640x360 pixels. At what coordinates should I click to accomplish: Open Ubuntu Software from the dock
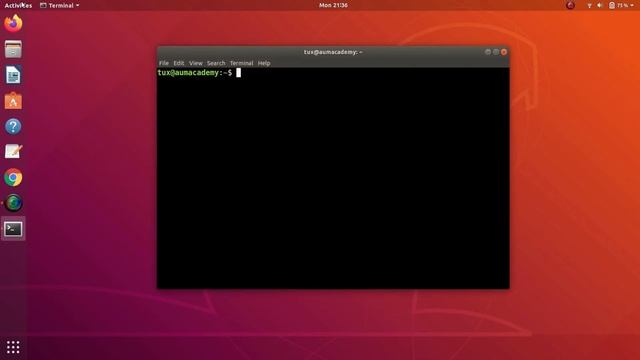(13, 101)
